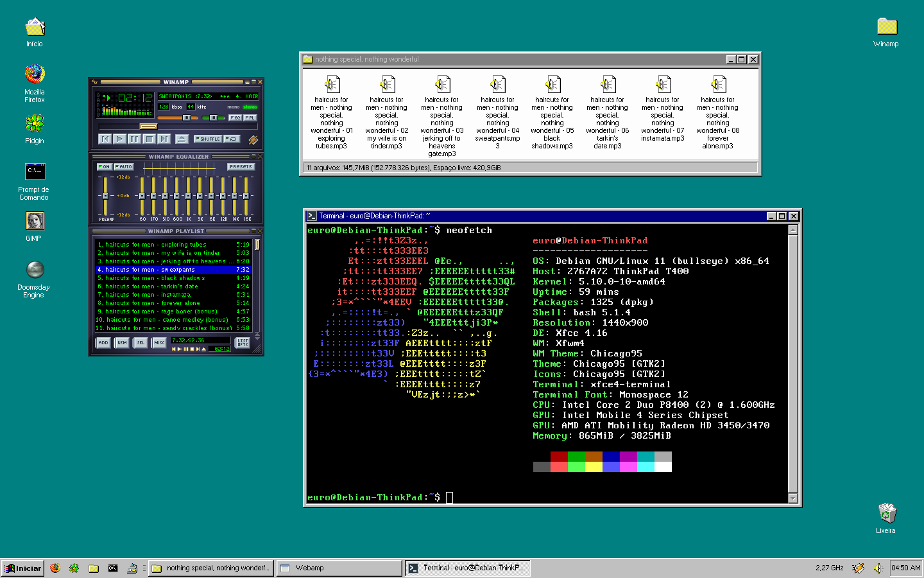Open equalizer PRESETS menu
Screen dimensions: 924x578
(241, 167)
